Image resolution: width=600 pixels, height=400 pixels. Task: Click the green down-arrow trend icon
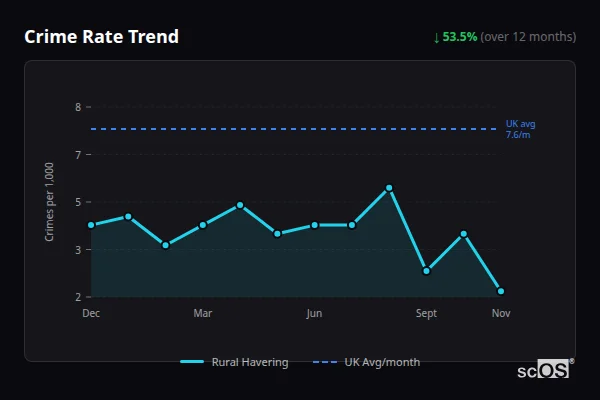coord(436,38)
